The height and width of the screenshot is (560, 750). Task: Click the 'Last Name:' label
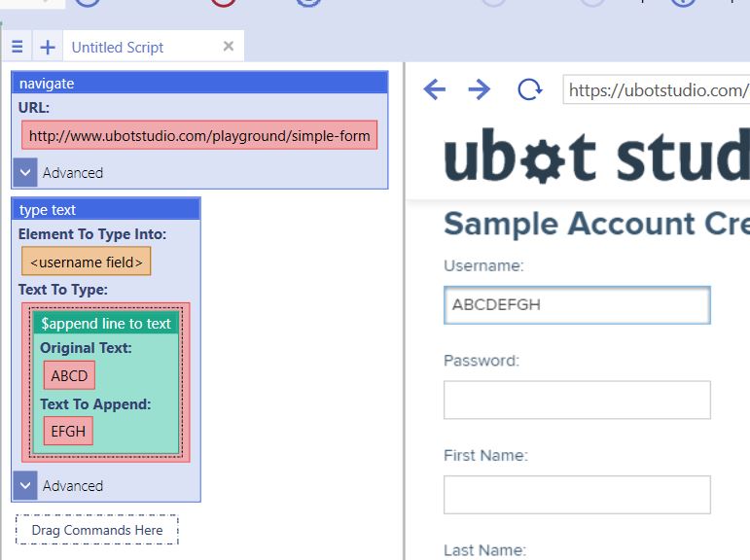(x=484, y=550)
